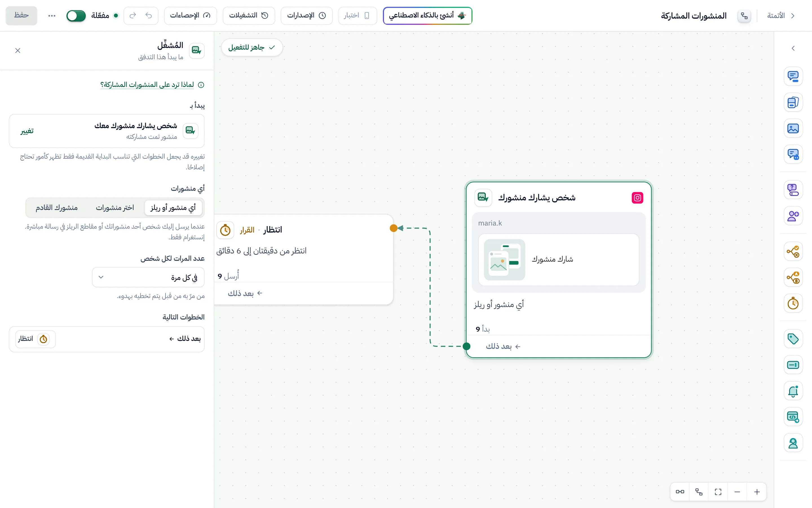Add a tag step from the sidebar
The height and width of the screenshot is (508, 812).
pos(793,339)
